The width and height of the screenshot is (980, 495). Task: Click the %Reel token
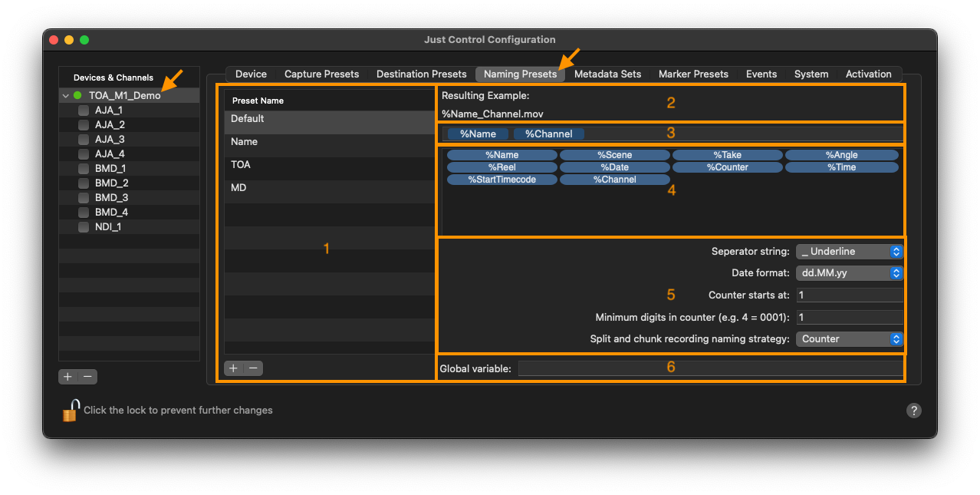502,167
